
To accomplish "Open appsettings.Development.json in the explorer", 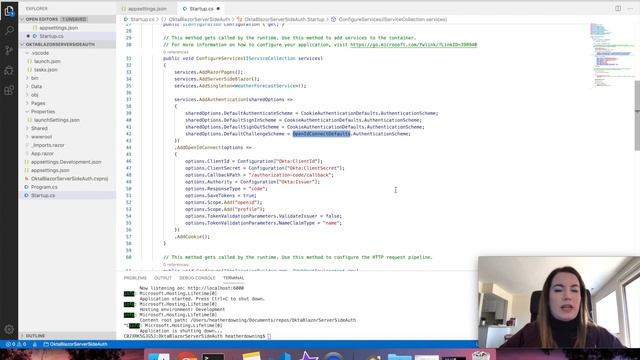I will (x=66, y=162).
